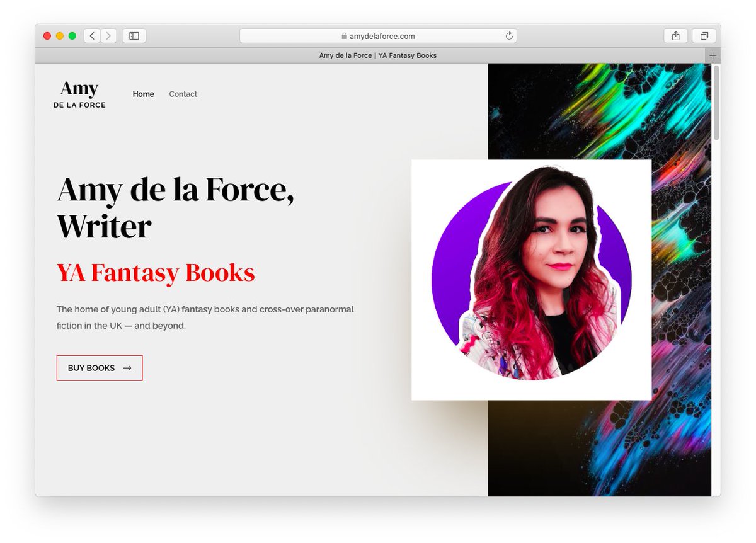This screenshot has height=543, width=756.
Task: Go back using Safari's back arrow
Action: pos(92,36)
